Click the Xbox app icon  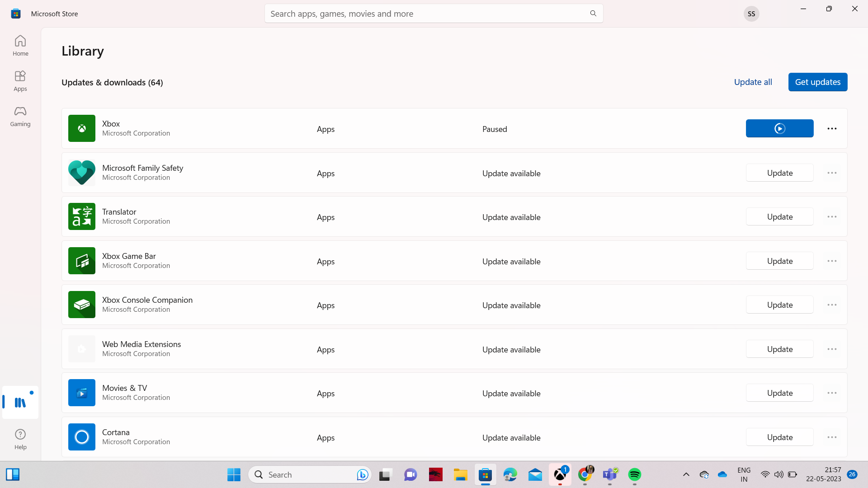[x=82, y=128]
